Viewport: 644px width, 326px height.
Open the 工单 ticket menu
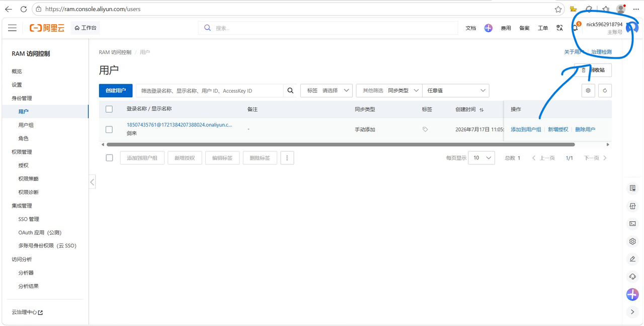[x=543, y=28]
